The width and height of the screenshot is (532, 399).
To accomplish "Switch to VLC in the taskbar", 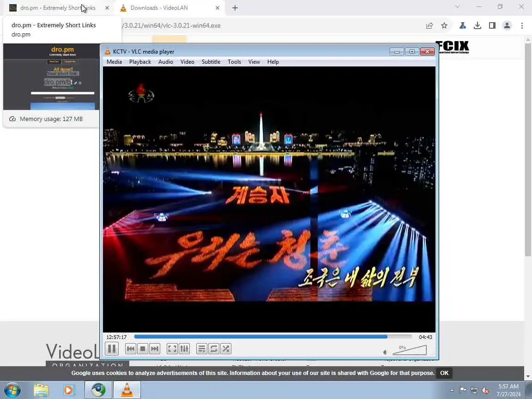I will pos(127,390).
